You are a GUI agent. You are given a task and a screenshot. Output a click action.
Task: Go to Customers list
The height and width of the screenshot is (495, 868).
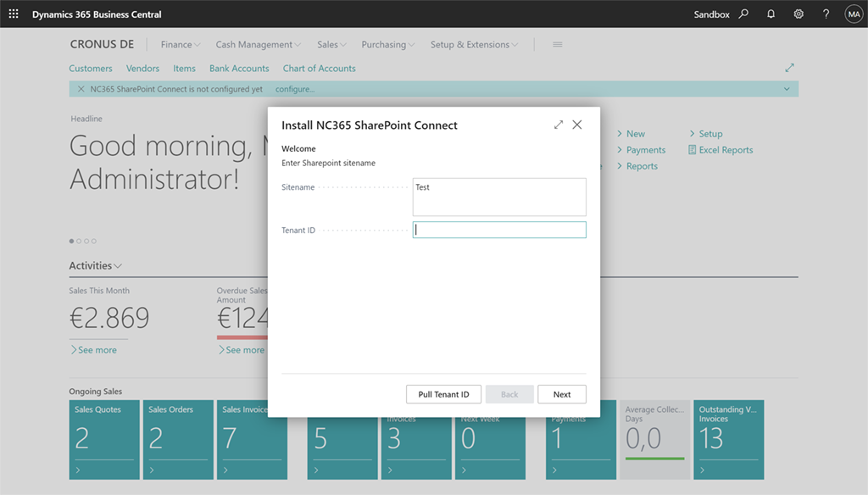click(x=90, y=68)
